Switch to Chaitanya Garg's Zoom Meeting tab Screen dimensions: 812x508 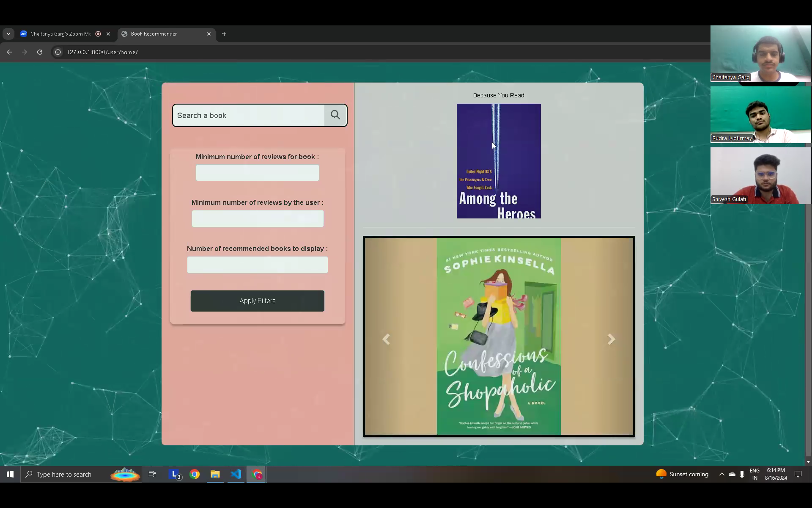pyautogui.click(x=60, y=34)
